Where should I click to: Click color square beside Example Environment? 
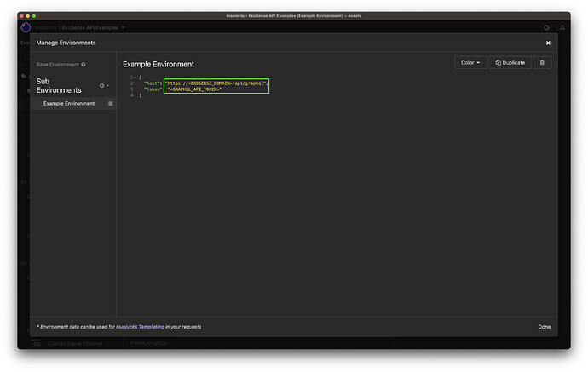click(111, 103)
